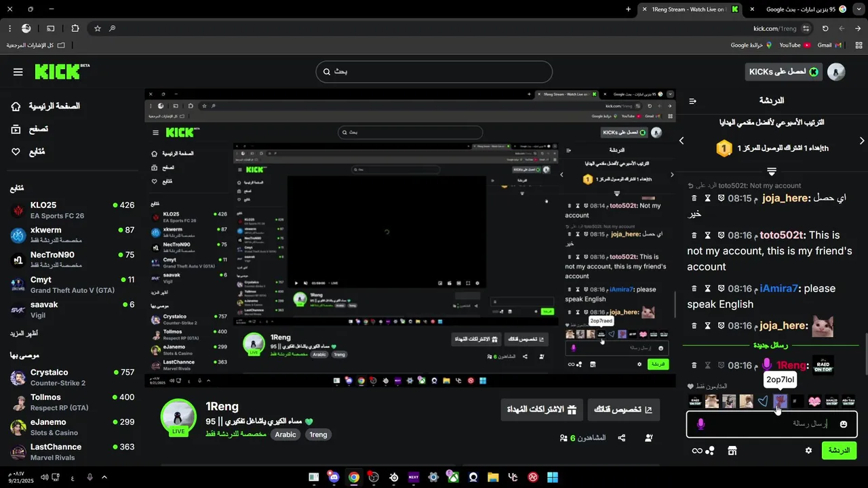The width and height of the screenshot is (868, 488).
Task: Click the channel points dots icon
Action: 710,451
